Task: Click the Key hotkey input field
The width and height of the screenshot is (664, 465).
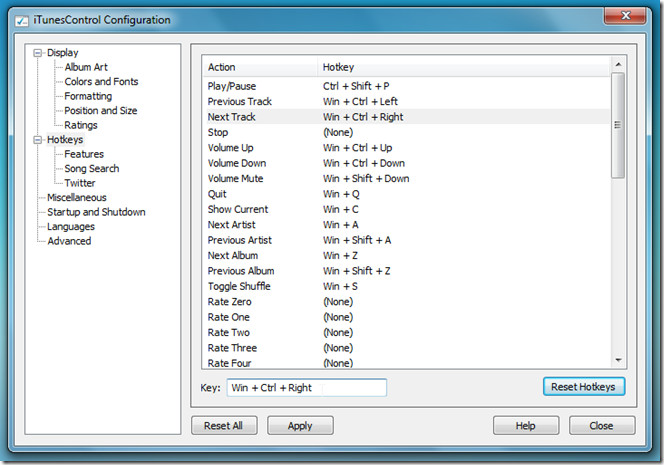Action: point(307,388)
